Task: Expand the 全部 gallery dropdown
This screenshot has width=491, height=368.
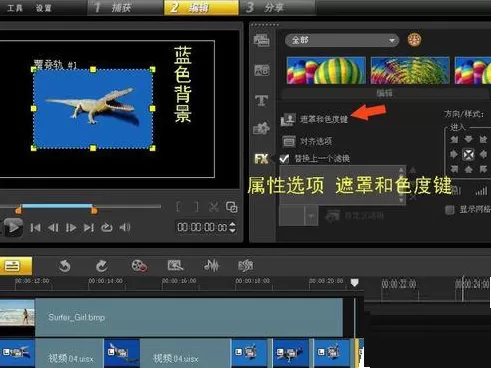Action: point(342,40)
